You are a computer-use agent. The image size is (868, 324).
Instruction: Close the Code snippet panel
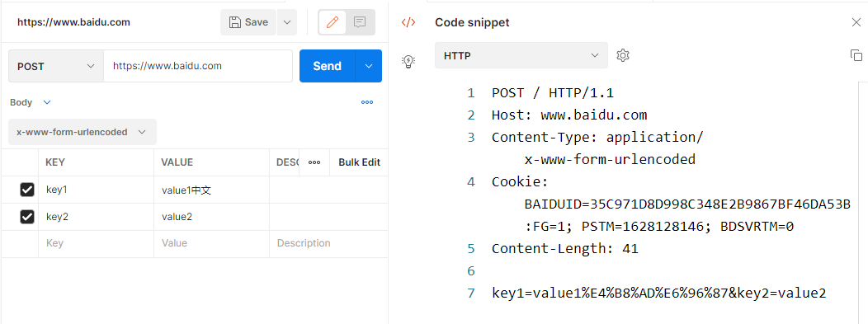pyautogui.click(x=856, y=22)
